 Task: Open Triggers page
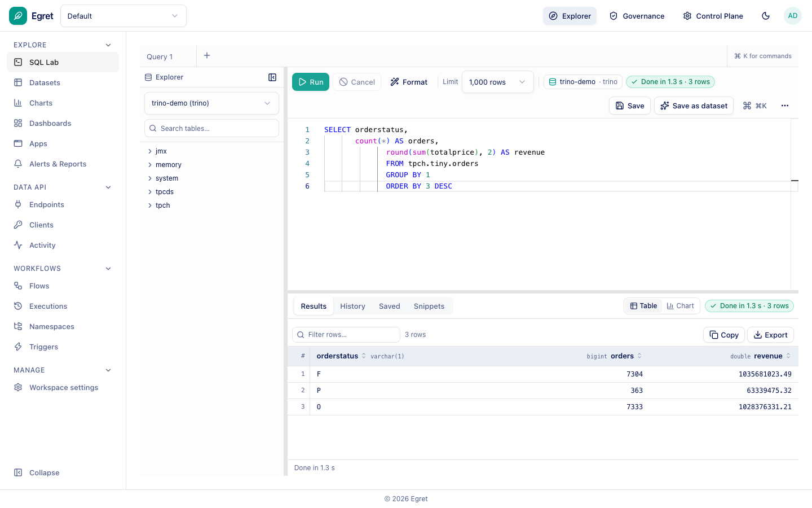(63, 347)
